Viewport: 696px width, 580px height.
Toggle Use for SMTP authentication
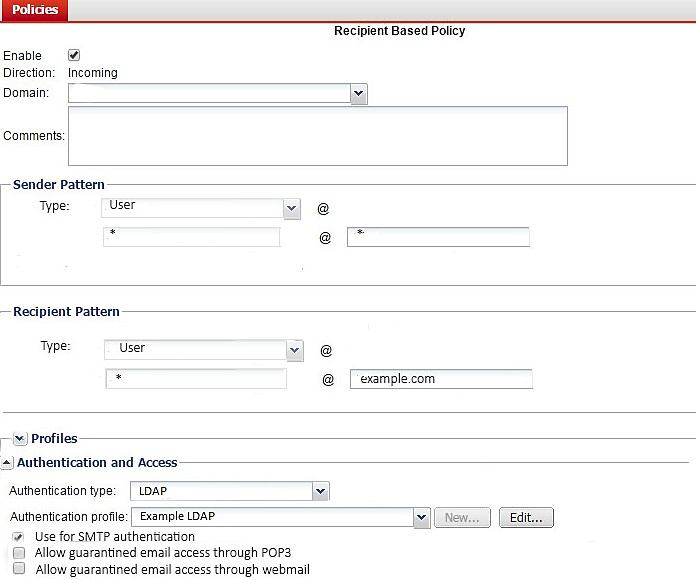point(19,537)
